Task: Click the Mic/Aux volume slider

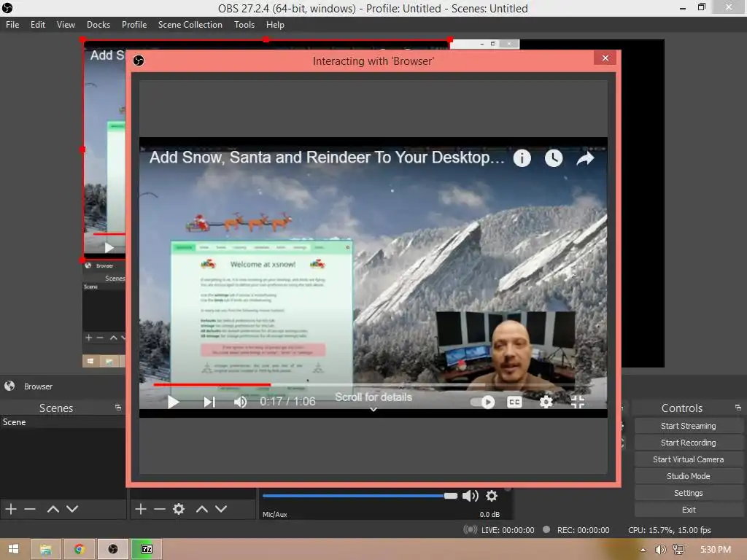Action: [360, 496]
